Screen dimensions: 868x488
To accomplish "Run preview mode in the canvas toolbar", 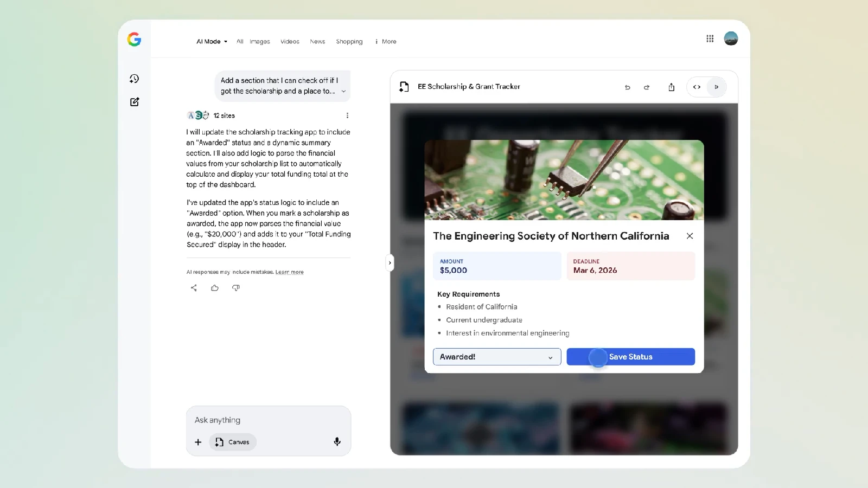I will point(717,87).
